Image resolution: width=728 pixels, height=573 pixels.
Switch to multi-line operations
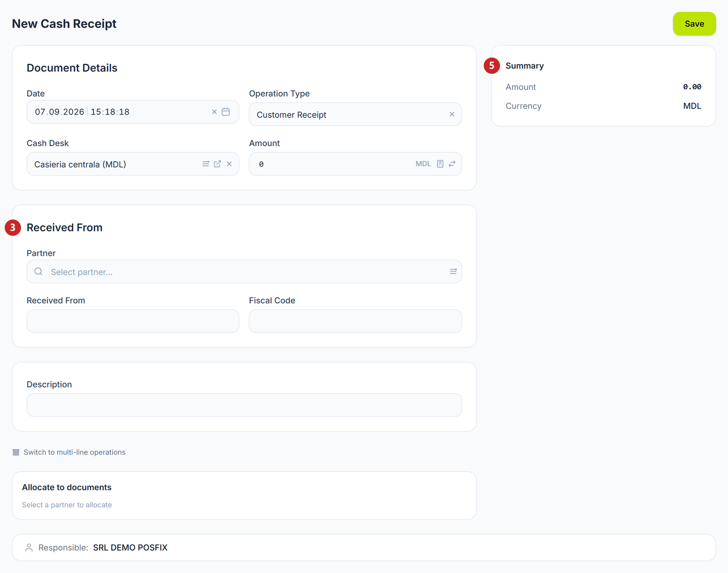tap(69, 452)
